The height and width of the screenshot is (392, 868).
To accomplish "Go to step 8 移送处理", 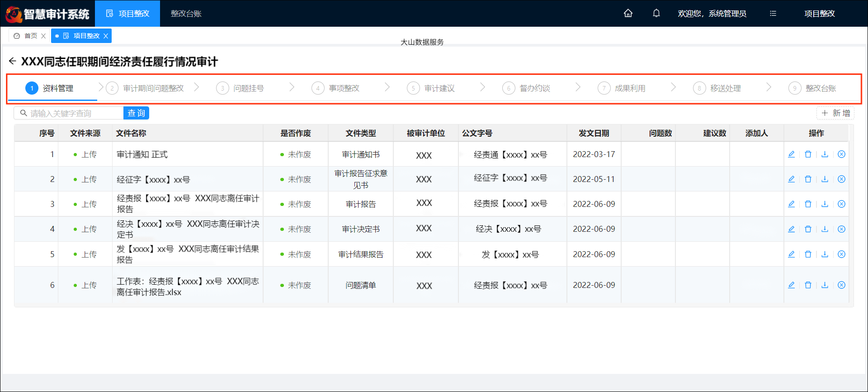I will tap(717, 88).
